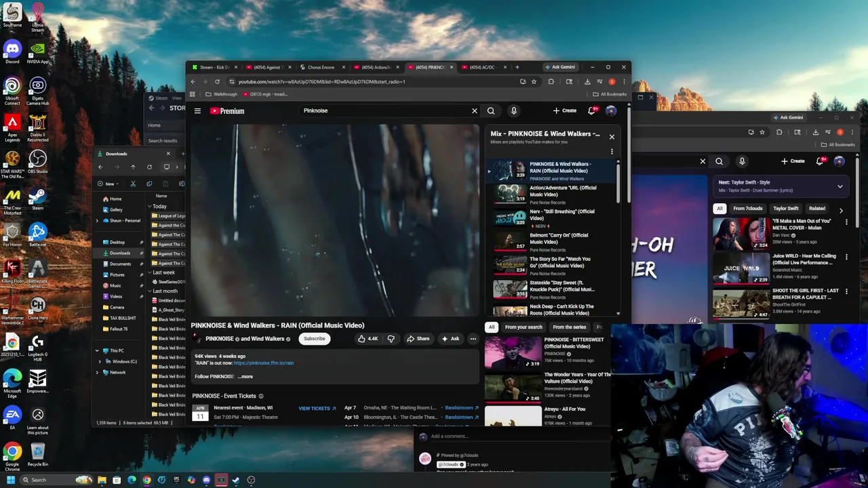Expand description with ...more
The image size is (868, 488).
245,376
